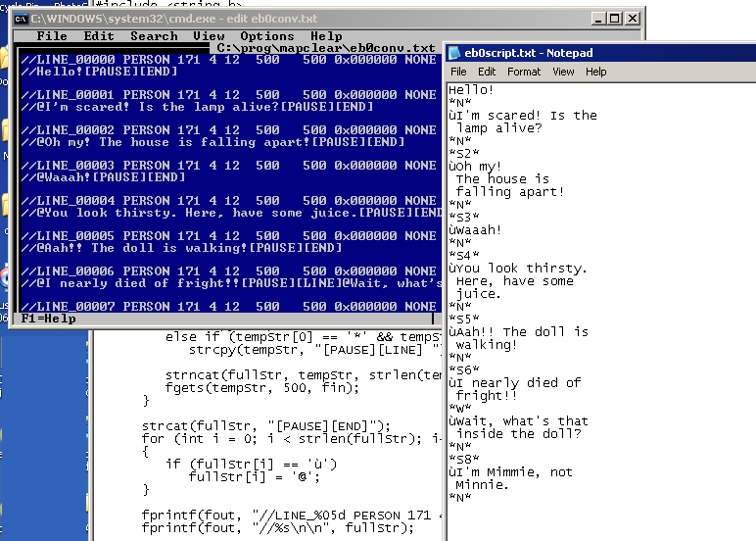Click F1=Help in the editor status bar
Image resolution: width=756 pixels, height=541 pixels.
pyautogui.click(x=48, y=319)
